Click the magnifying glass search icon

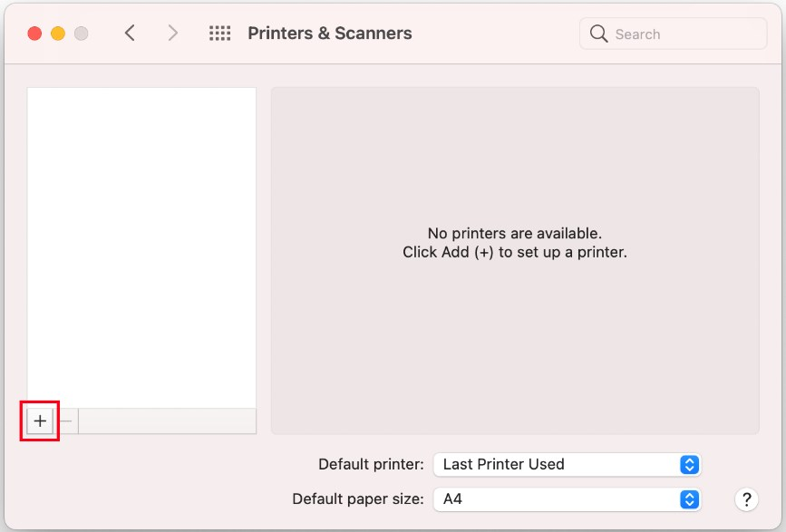pos(598,34)
